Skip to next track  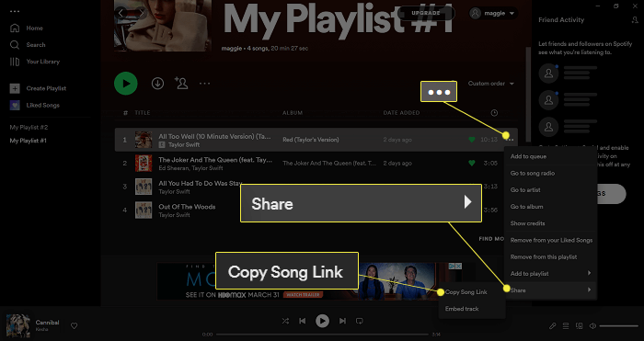point(342,321)
